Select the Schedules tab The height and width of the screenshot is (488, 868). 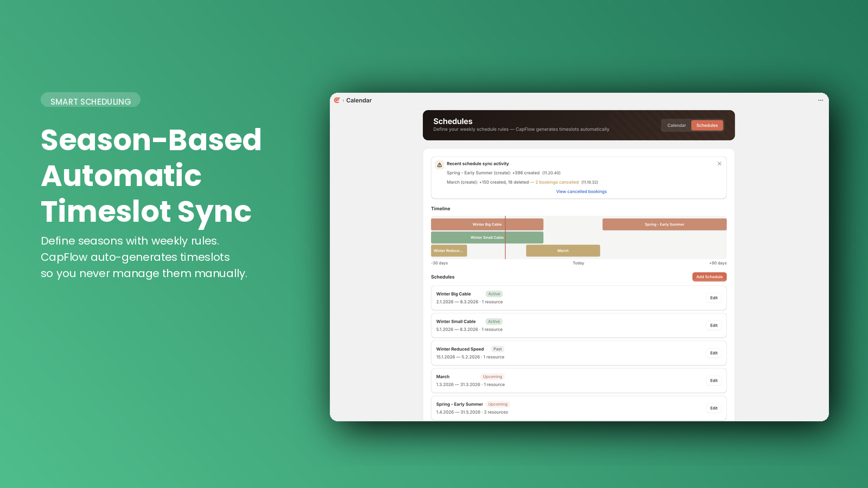[707, 125]
